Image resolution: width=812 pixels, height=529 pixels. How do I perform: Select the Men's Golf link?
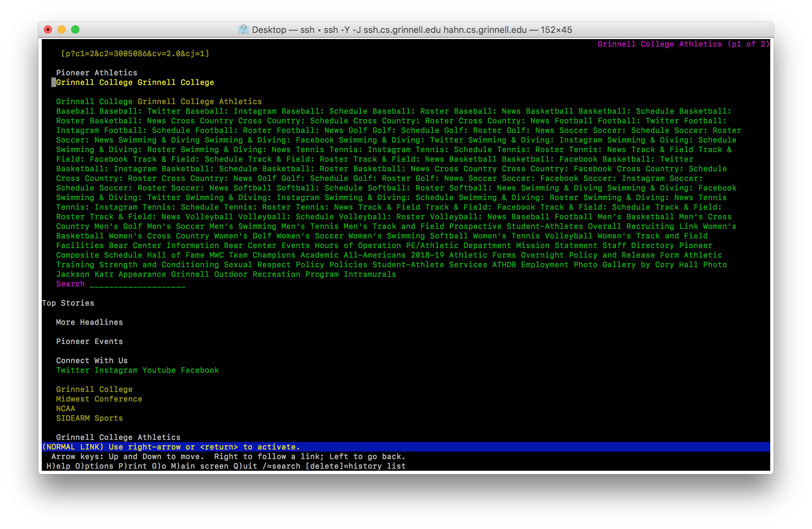coord(118,226)
